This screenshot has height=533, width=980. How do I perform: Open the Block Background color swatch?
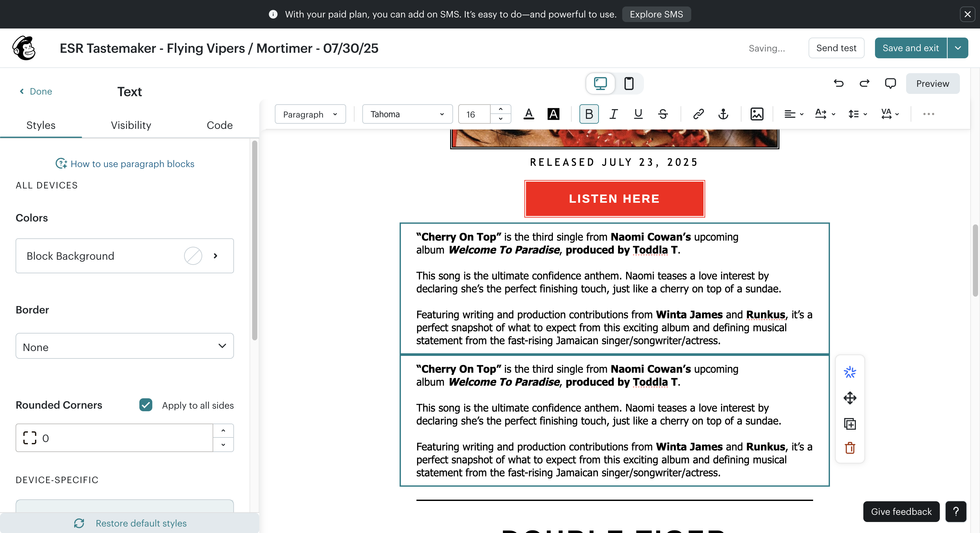point(193,256)
